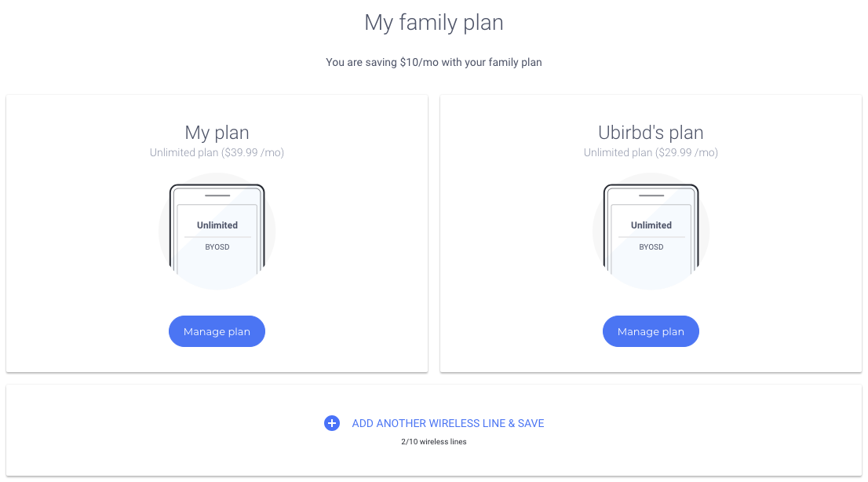
Task: Open Manage plan for Ubirbd's plan
Action: [x=651, y=331]
